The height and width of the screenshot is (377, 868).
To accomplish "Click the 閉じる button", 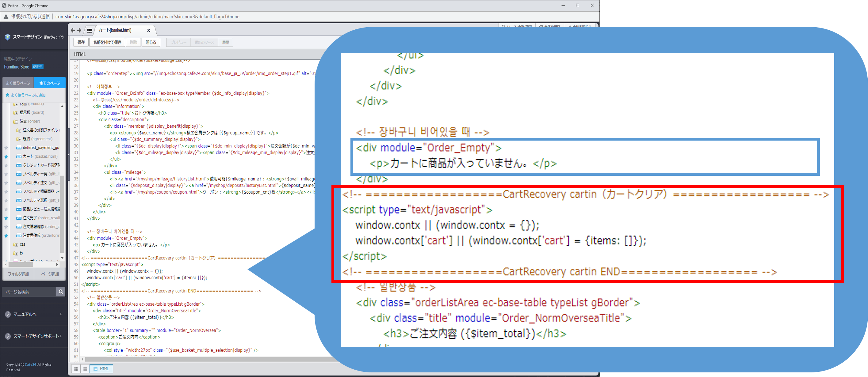I will point(151,42).
